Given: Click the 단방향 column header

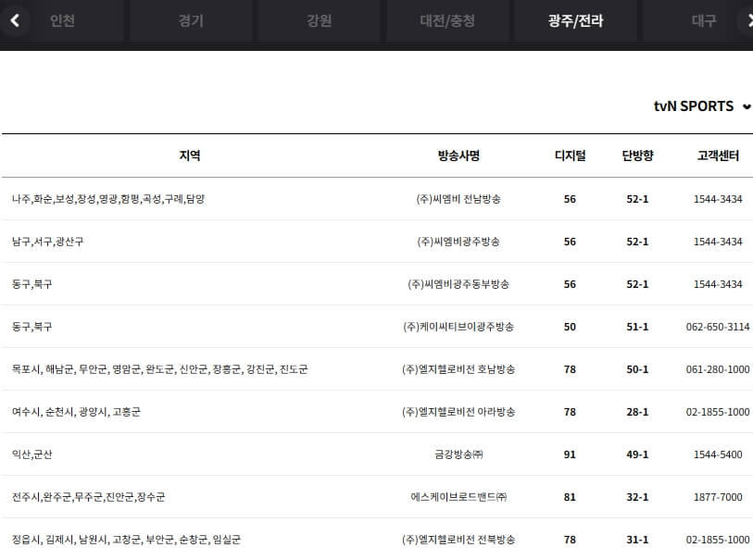Looking at the screenshot, I should click(638, 156).
